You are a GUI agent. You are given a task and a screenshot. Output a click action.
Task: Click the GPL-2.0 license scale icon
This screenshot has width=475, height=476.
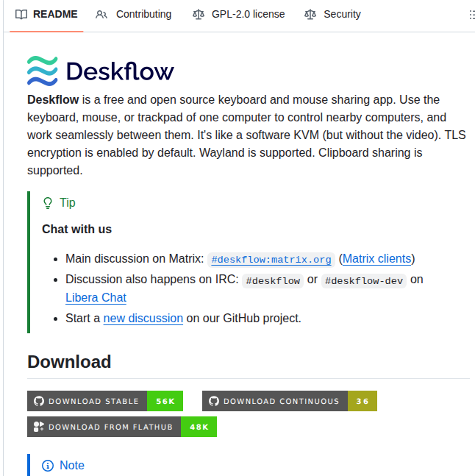click(199, 14)
